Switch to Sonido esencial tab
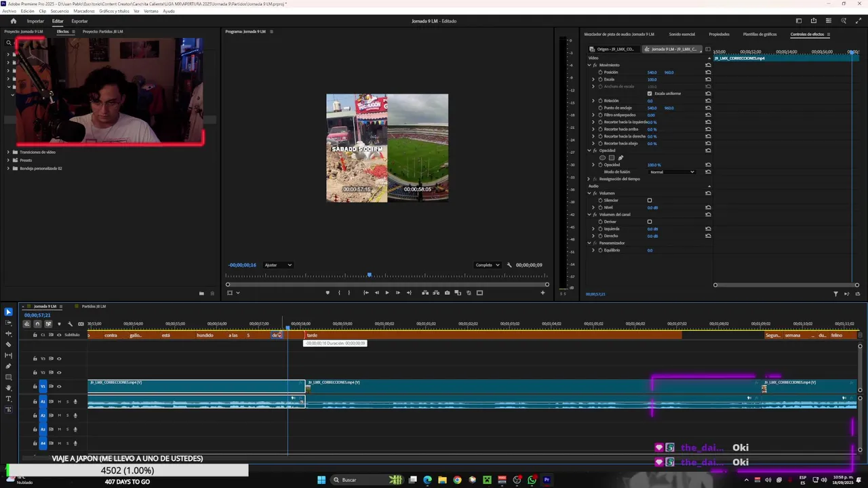Viewport: 868px width, 488px height. 682,34
